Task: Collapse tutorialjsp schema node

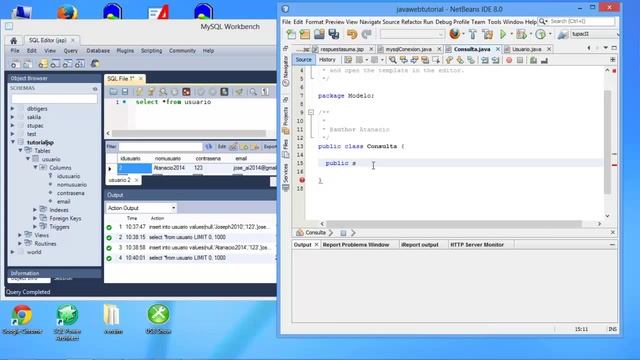Action: point(13,142)
